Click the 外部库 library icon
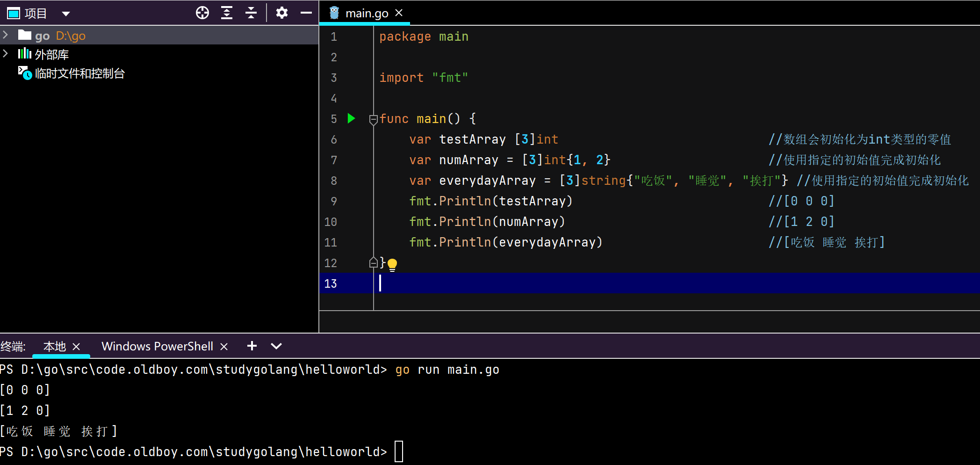This screenshot has height=465, width=980. (25, 54)
